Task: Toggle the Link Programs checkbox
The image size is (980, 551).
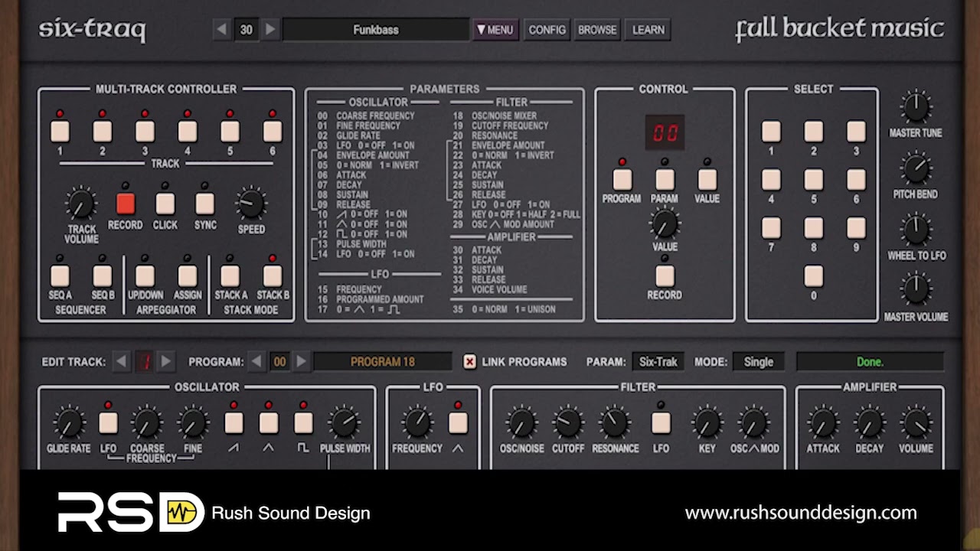Action: (469, 361)
